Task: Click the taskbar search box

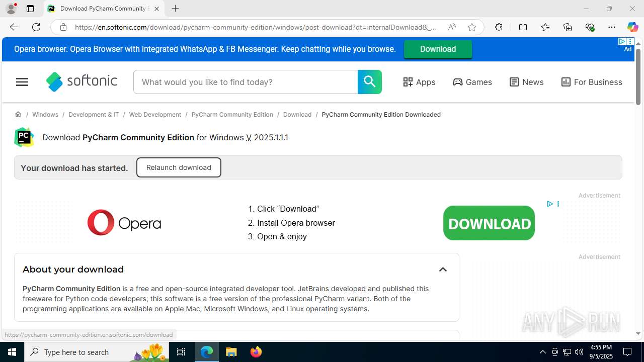Action: pos(96,352)
